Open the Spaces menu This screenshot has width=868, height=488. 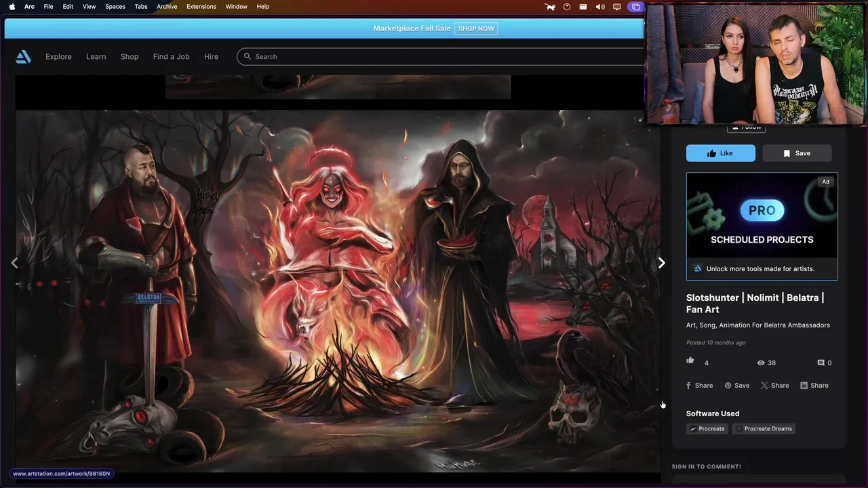point(115,7)
